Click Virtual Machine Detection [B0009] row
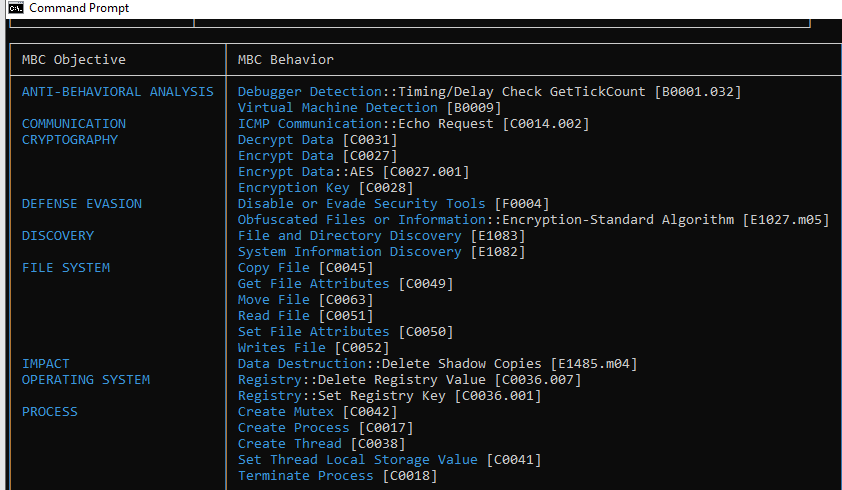Image resolution: width=842 pixels, height=490 pixels. click(369, 107)
